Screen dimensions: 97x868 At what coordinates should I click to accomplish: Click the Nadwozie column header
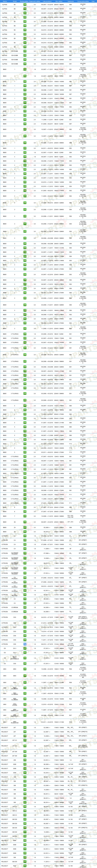click(70, 1)
